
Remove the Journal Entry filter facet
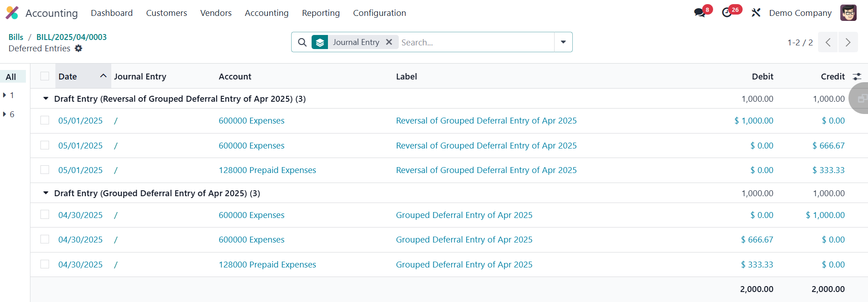389,42
